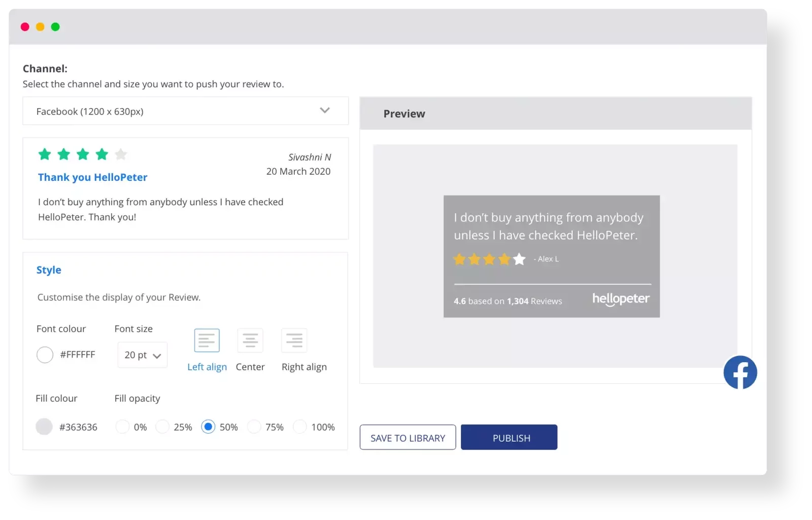Click the white font colour swatch
812x520 pixels.
point(45,354)
